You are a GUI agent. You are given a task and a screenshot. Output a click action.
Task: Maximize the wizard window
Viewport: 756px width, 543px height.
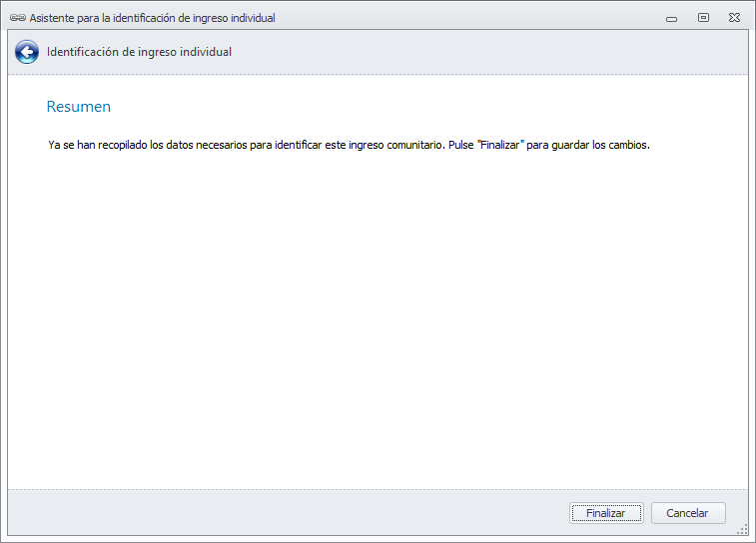[703, 18]
